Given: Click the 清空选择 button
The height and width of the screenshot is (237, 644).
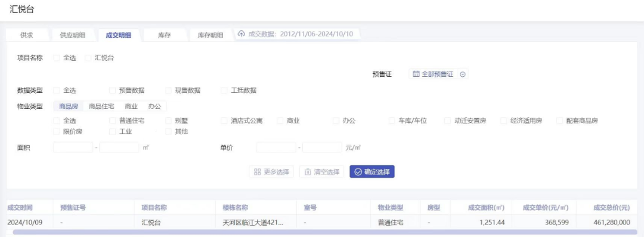Looking at the screenshot, I should click(321, 172).
